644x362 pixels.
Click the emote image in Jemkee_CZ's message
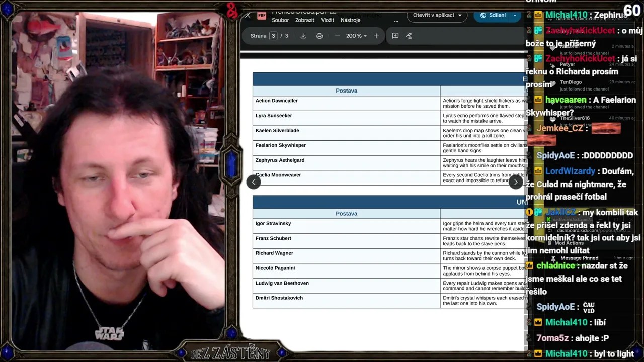click(x=606, y=128)
